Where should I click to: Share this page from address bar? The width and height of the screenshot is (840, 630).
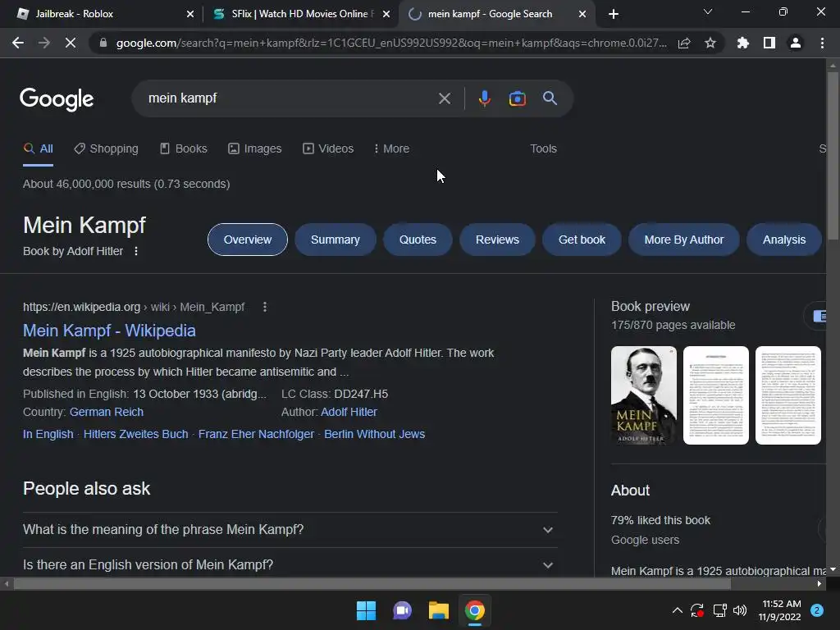pyautogui.click(x=684, y=43)
